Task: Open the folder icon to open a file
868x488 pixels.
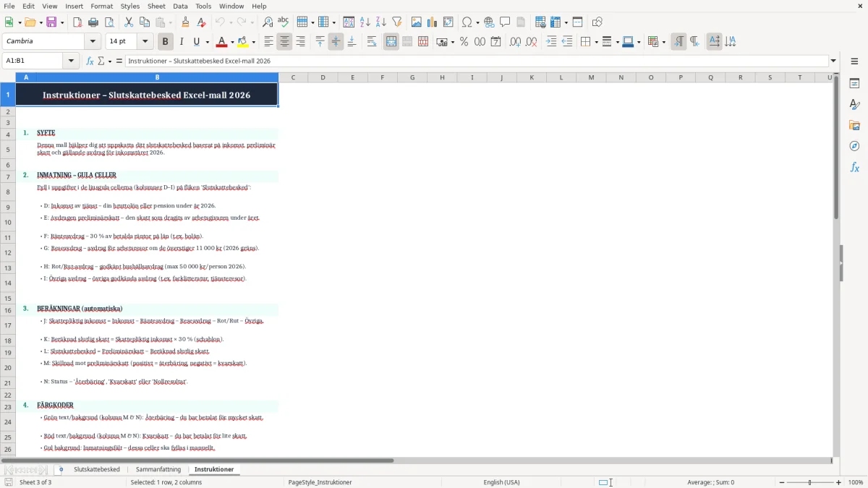Action: coord(30,22)
